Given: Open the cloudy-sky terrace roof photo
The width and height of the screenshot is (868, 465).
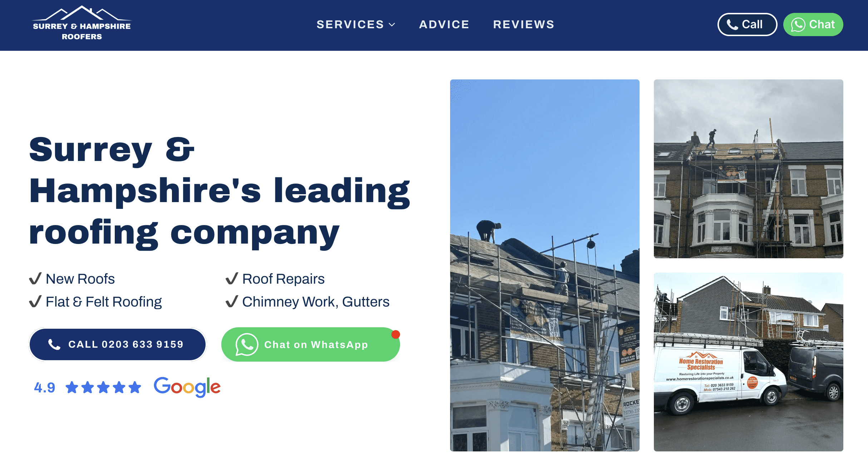Looking at the screenshot, I should 748,168.
